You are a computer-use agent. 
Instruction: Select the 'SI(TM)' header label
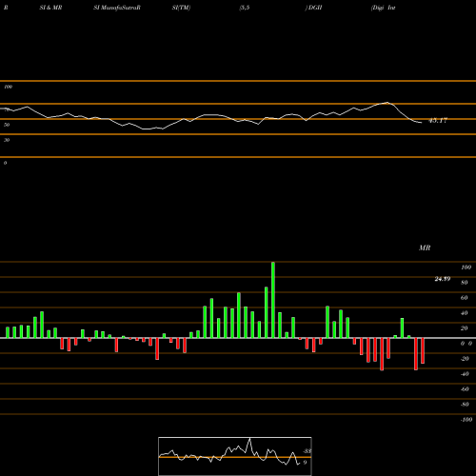181,8
